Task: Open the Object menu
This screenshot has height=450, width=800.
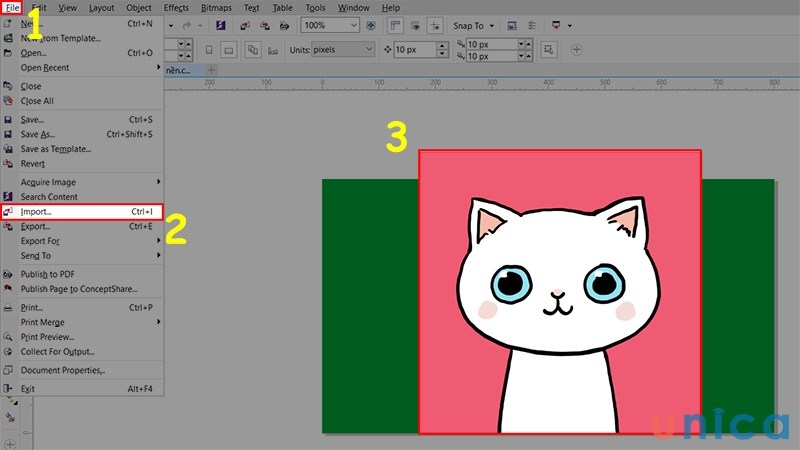Action: click(x=139, y=8)
